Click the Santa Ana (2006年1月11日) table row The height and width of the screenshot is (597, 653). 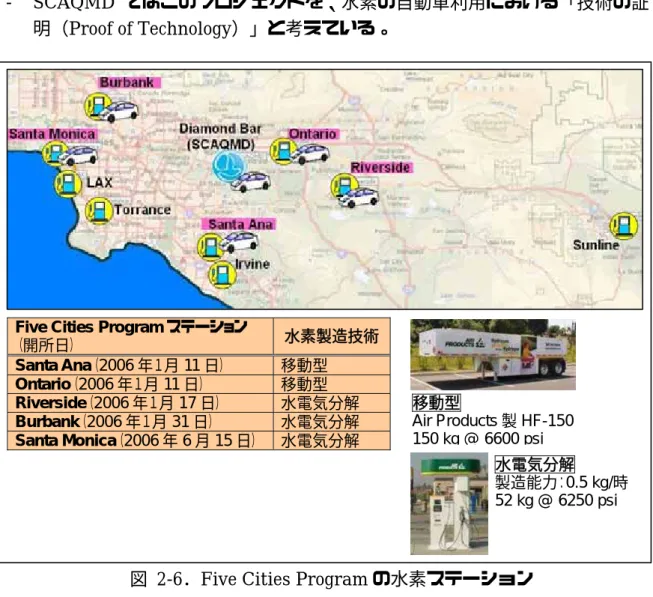pyautogui.click(x=199, y=365)
